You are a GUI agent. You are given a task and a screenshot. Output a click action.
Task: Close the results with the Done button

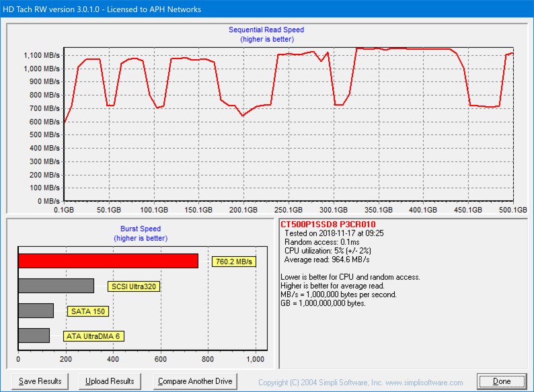click(x=501, y=381)
